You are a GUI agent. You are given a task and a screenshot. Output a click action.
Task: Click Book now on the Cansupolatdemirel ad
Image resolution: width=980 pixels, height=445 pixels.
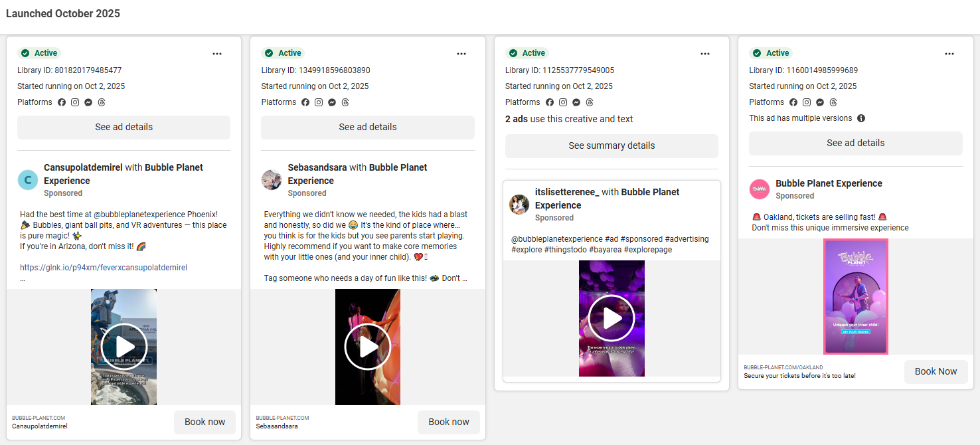(x=204, y=422)
